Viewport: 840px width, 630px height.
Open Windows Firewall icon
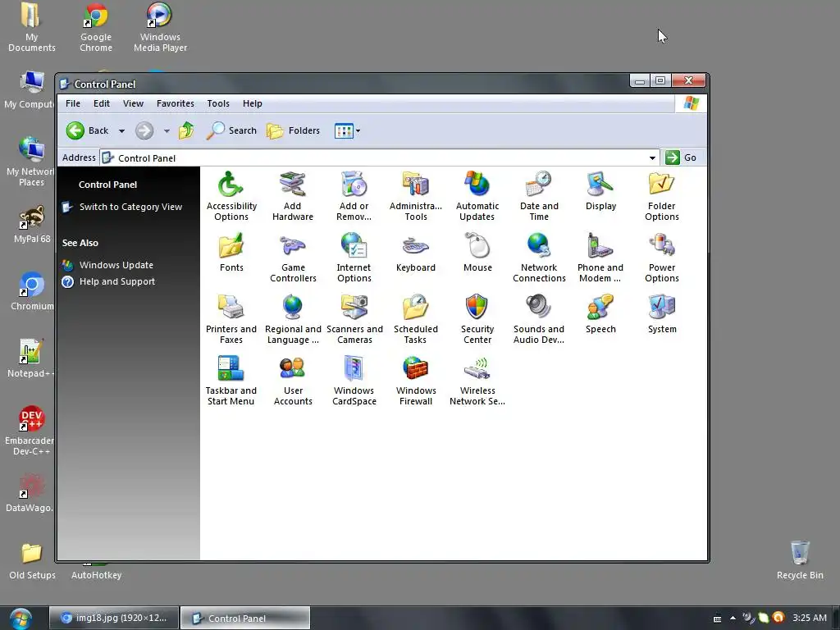click(416, 381)
